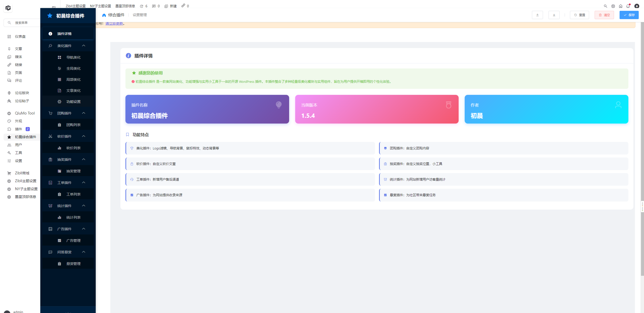The height and width of the screenshot is (313, 644).
Task: Collapse the 抽奖插件 section
Action: coord(84,160)
